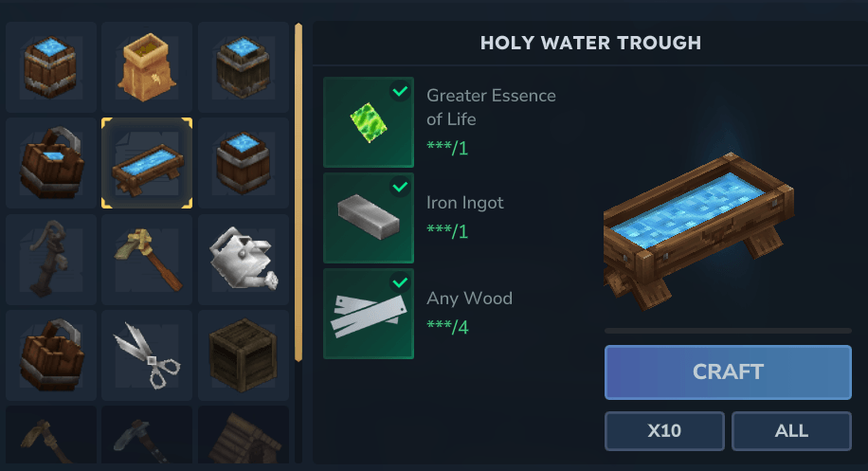
Task: Select the dark wooden crate recipe
Action: (244, 355)
